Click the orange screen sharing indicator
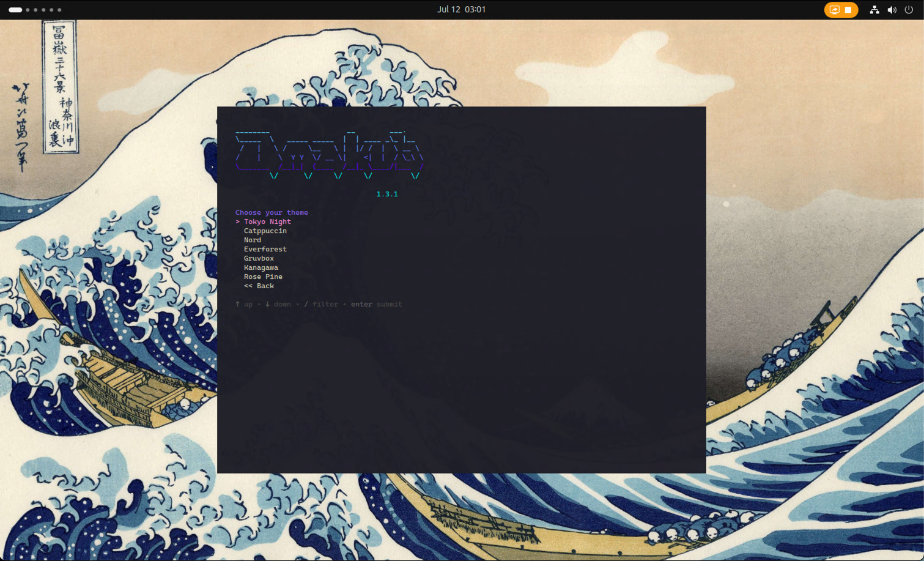The image size is (924, 561). [x=835, y=10]
